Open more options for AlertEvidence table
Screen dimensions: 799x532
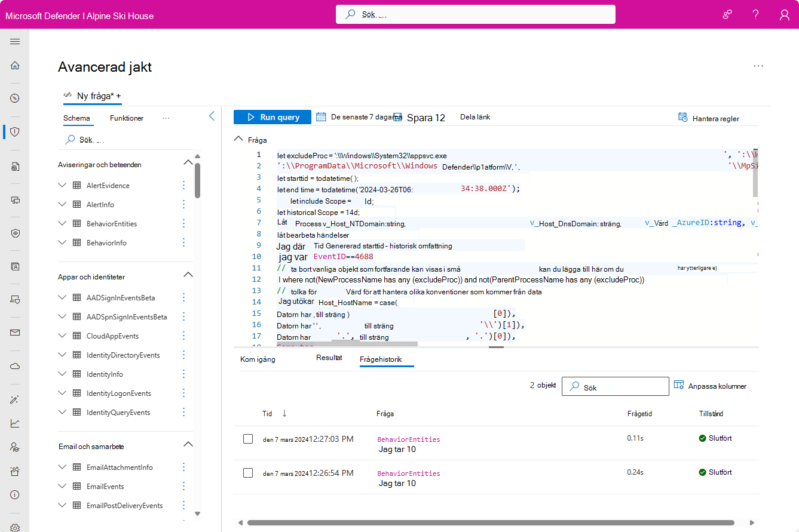click(183, 186)
